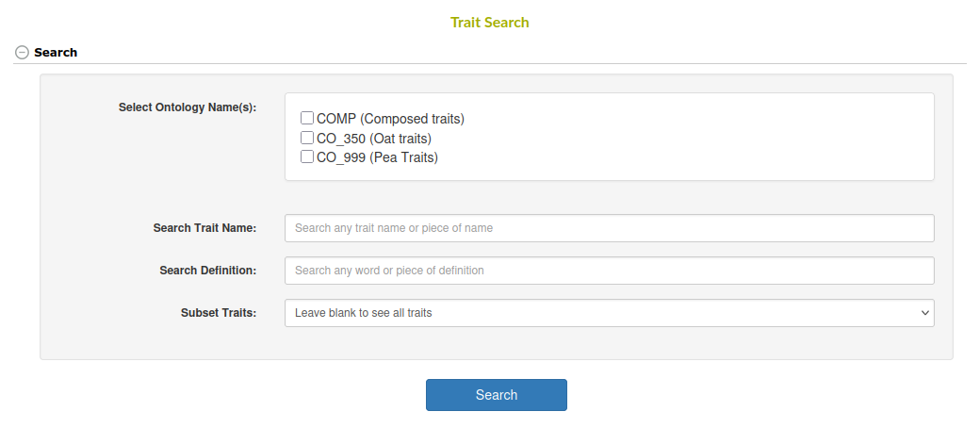Click the "Search Definition:" label
Viewport: 980px width, 428px height.
207,271
